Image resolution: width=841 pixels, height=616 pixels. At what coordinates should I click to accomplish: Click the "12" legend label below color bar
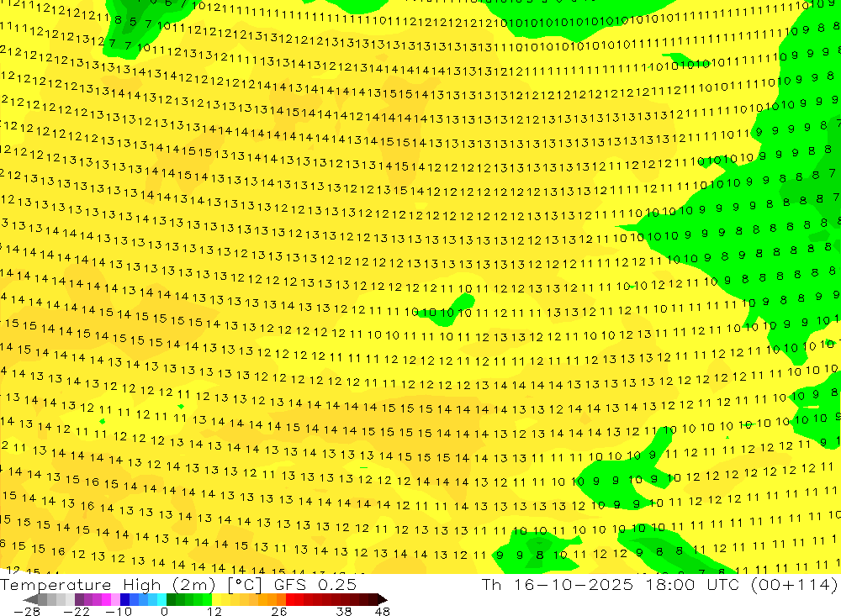(x=214, y=611)
